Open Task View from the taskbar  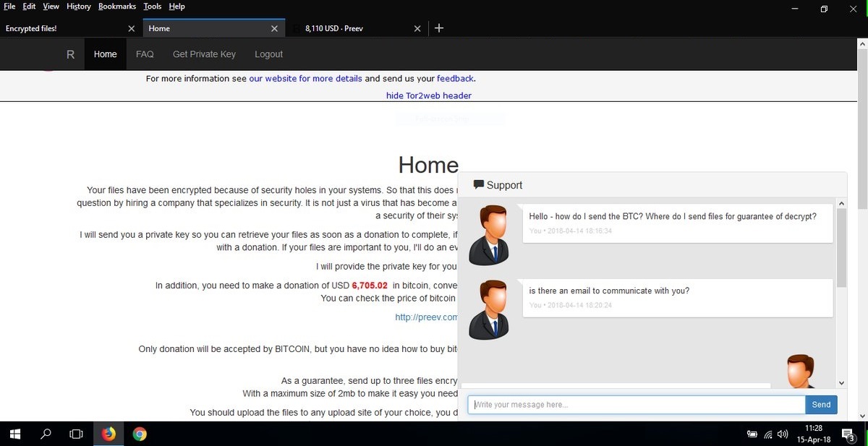click(x=75, y=433)
